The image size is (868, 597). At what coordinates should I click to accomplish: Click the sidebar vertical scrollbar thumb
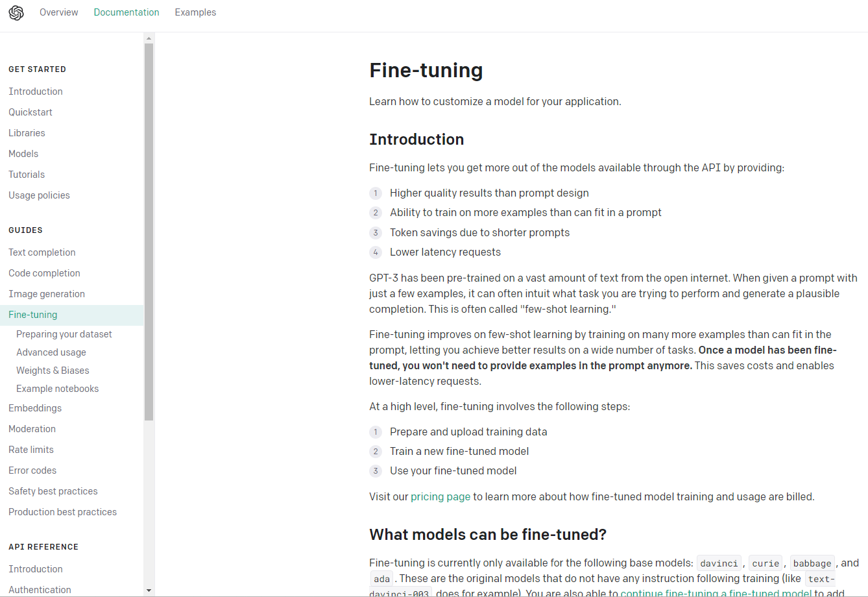tap(149, 232)
